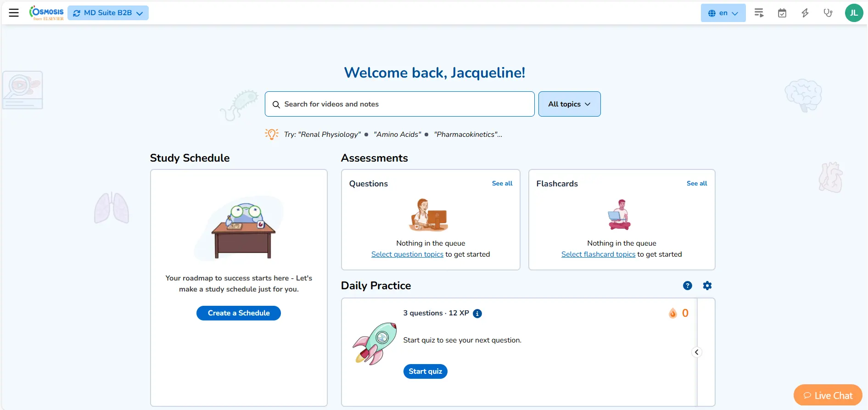
Task: See all Flashcards link
Action: click(696, 183)
